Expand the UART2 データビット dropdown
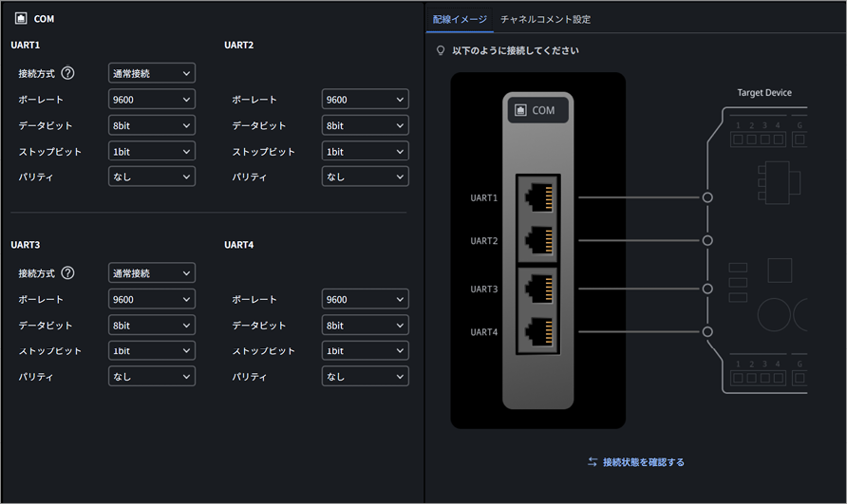Screen dimensions: 847x504 366,125
